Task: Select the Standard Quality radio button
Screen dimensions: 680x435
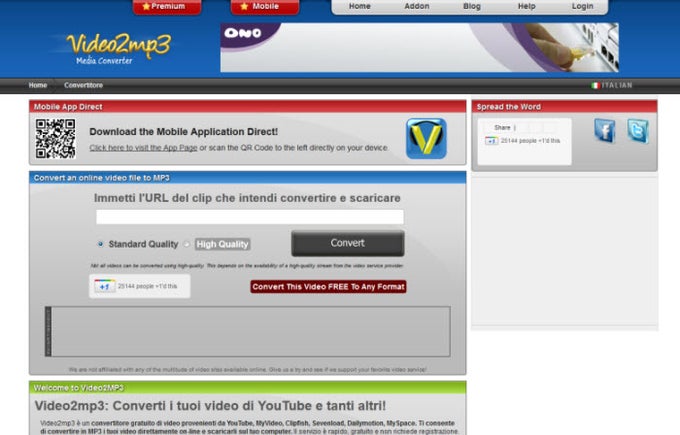Action: coord(100,244)
